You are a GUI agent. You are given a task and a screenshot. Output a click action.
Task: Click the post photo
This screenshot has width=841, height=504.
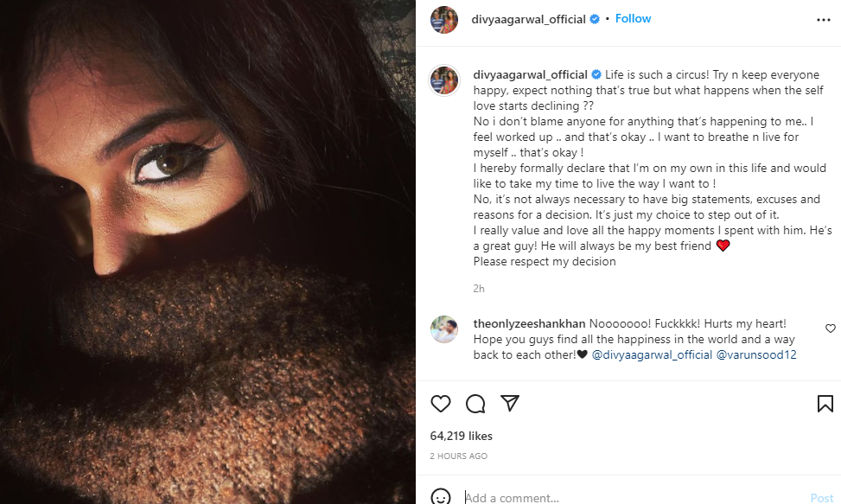(207, 252)
